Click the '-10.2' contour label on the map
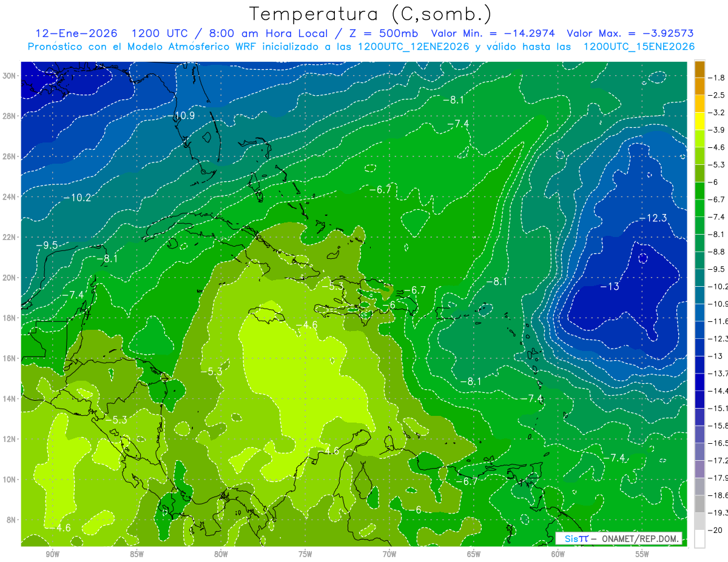 (77, 198)
